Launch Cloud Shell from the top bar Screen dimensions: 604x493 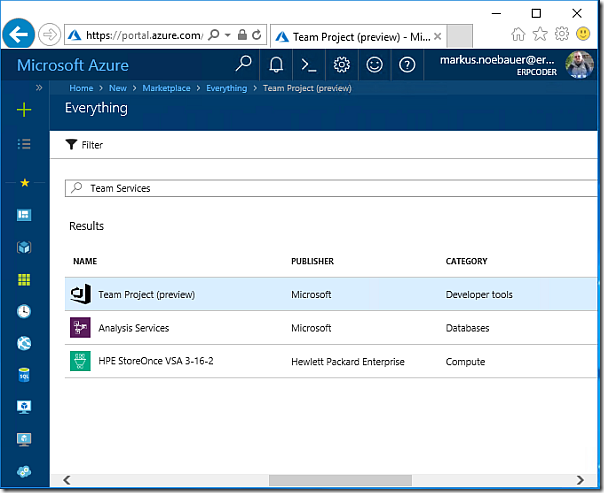coord(309,65)
